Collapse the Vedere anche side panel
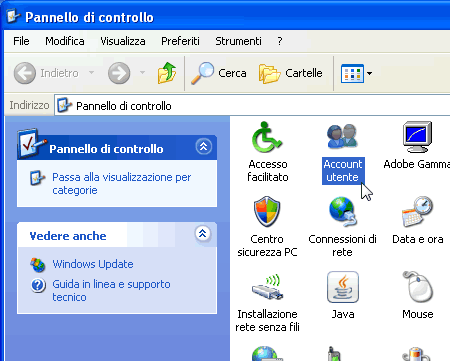 pos(203,234)
